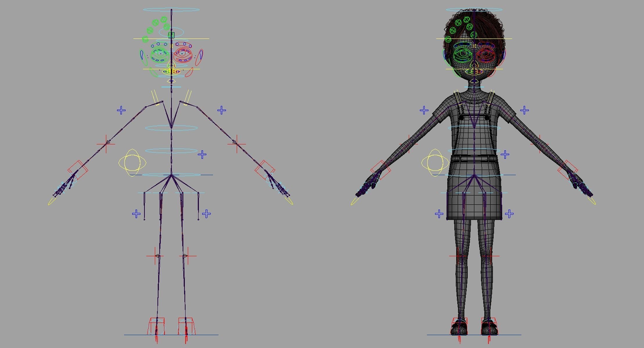Select red knee cross on meshed character's screen-left leg
644x348 pixels.
pyautogui.click(x=458, y=256)
